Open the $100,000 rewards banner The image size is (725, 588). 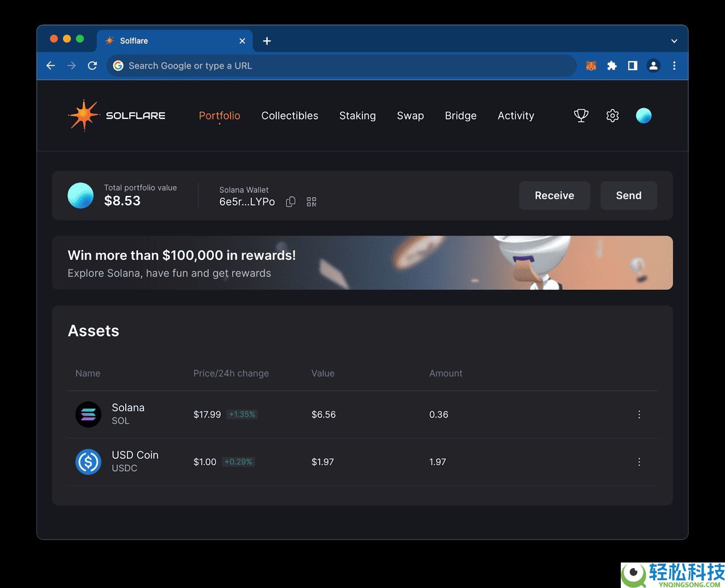pyautogui.click(x=362, y=263)
